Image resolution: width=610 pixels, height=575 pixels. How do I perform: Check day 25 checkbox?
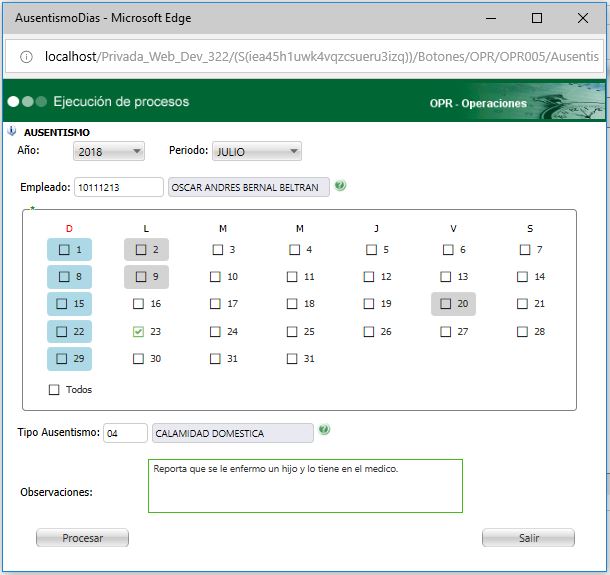pyautogui.click(x=292, y=332)
